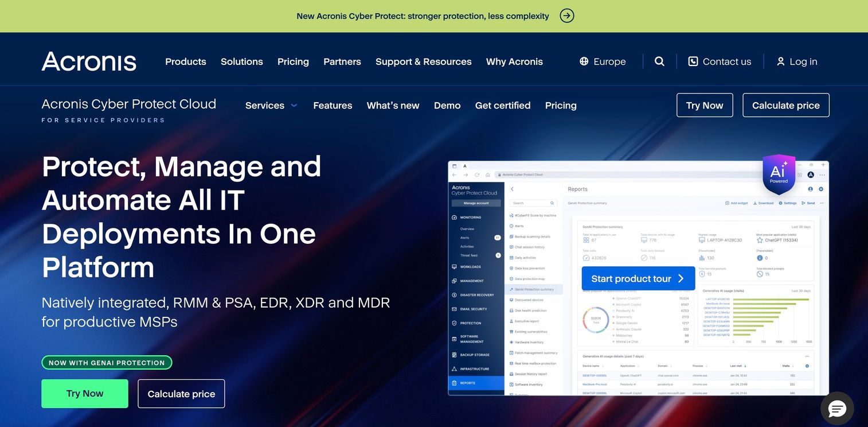Click the Backup Storage icon in the product preview
Screen dimensions: 868x427
coord(455,355)
